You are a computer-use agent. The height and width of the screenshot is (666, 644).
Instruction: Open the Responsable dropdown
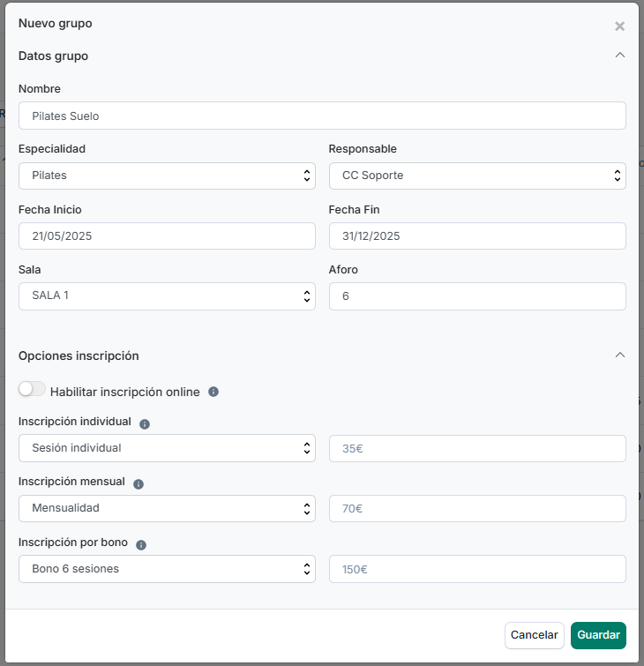pos(477,176)
